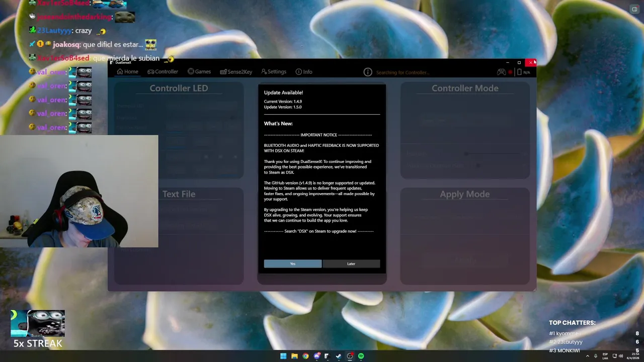Open Steam from the taskbar

tap(339, 356)
